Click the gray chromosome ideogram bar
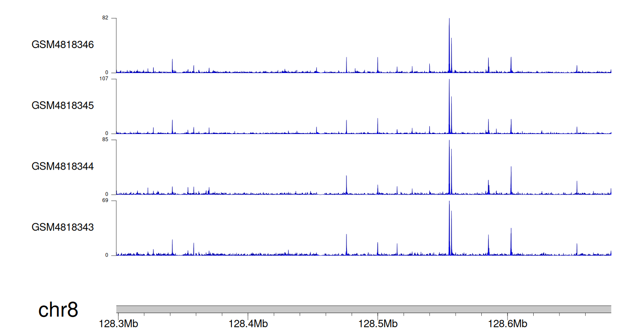 [x=364, y=309]
